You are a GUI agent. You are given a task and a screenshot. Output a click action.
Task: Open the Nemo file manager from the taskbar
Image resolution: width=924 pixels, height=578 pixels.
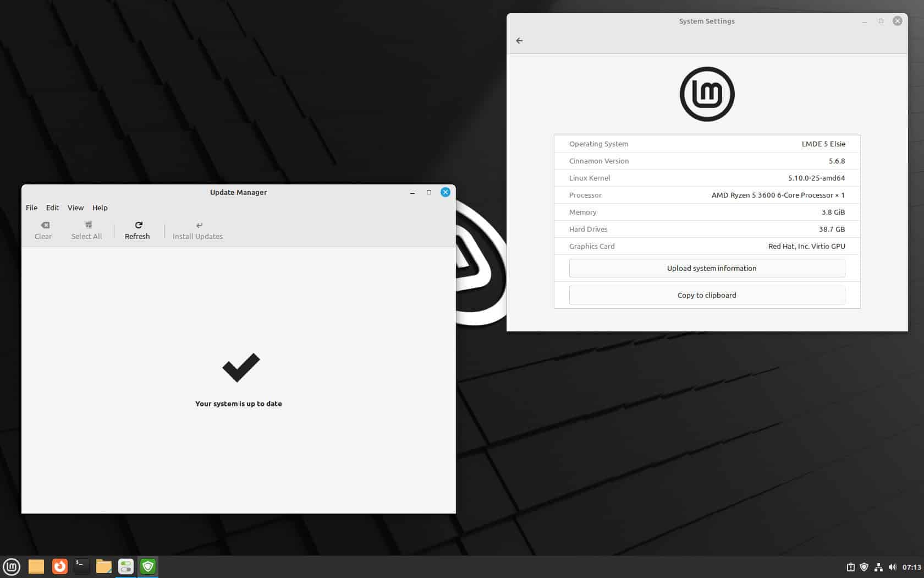pos(103,566)
